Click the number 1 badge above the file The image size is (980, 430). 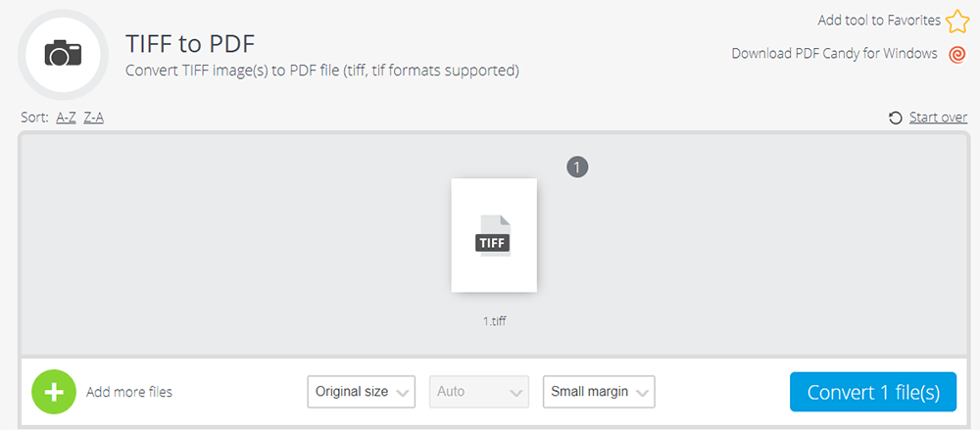point(577,167)
